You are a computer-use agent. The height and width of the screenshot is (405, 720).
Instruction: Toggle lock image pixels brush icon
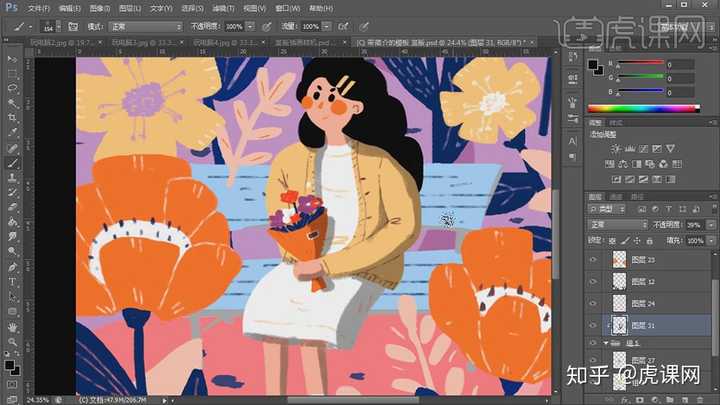point(625,240)
